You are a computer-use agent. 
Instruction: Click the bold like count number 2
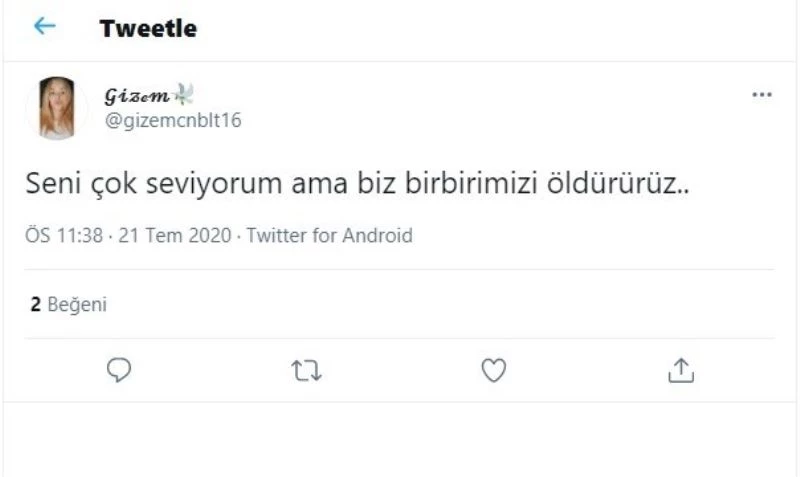click(35, 305)
